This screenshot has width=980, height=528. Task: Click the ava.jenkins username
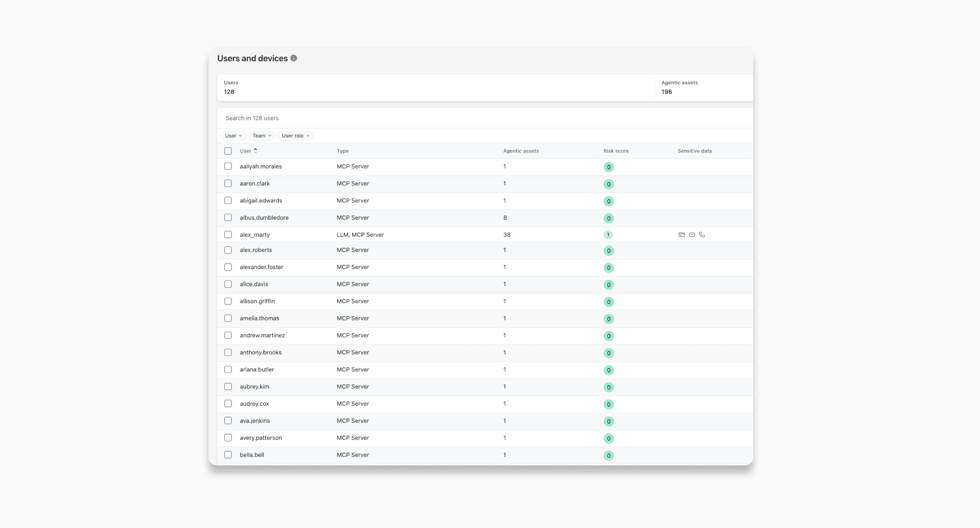(x=255, y=421)
